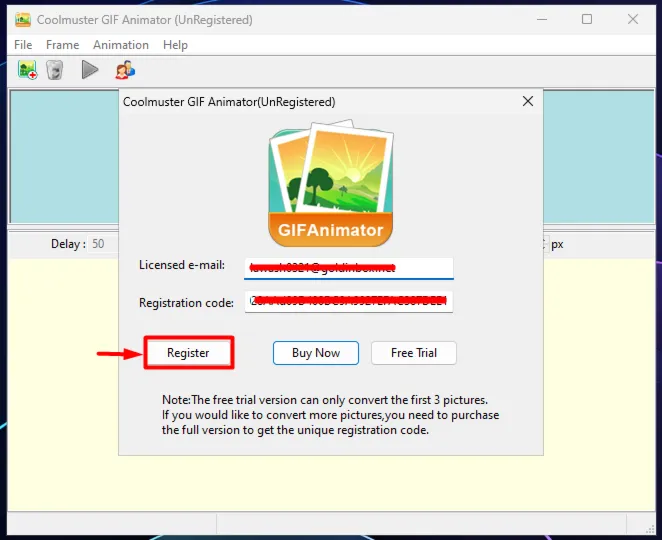Open the File menu
Screen dimensions: 662x540
point(23,45)
